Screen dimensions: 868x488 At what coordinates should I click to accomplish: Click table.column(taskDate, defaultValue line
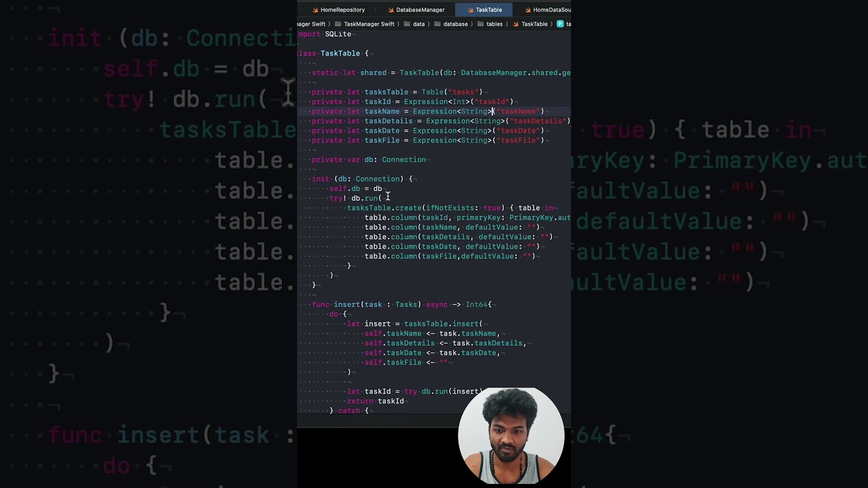coord(452,247)
